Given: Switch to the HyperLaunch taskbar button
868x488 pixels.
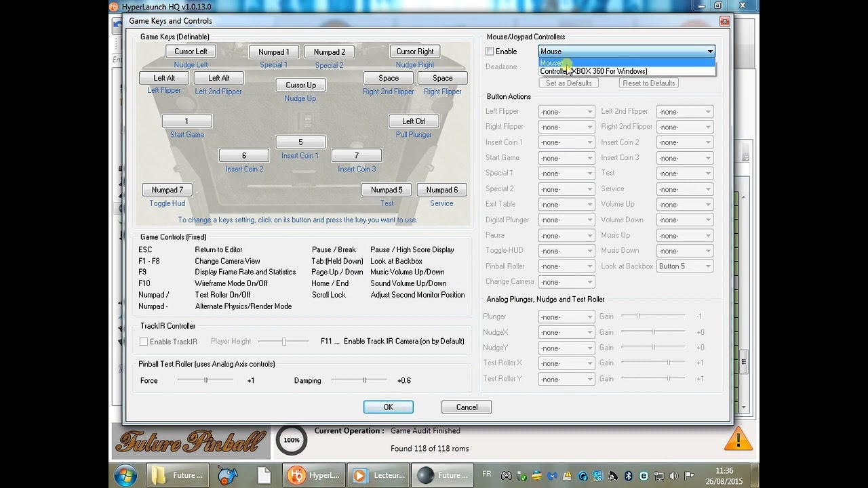Looking at the screenshot, I should [314, 475].
